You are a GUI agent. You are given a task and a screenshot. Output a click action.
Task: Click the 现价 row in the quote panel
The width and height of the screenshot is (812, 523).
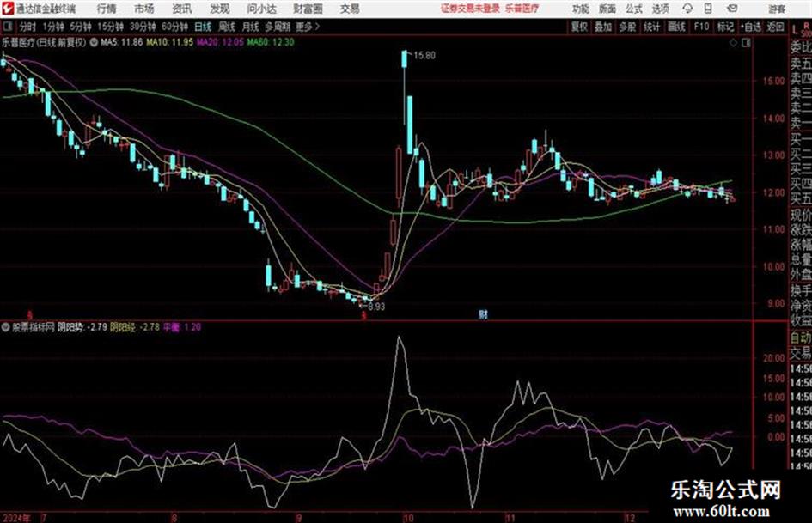(801, 215)
